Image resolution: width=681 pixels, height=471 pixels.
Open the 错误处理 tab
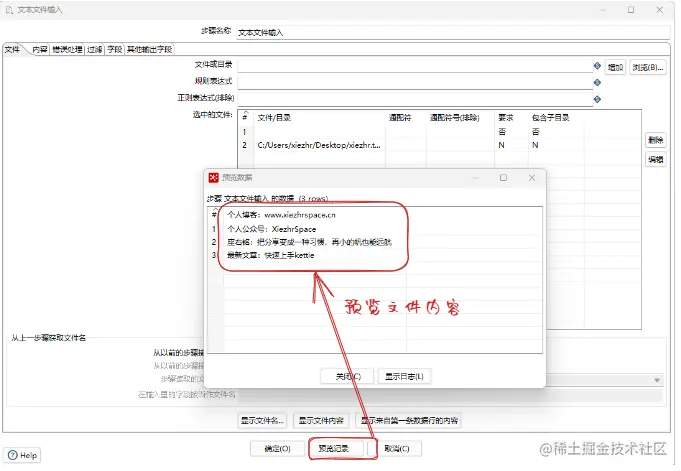tap(68, 50)
